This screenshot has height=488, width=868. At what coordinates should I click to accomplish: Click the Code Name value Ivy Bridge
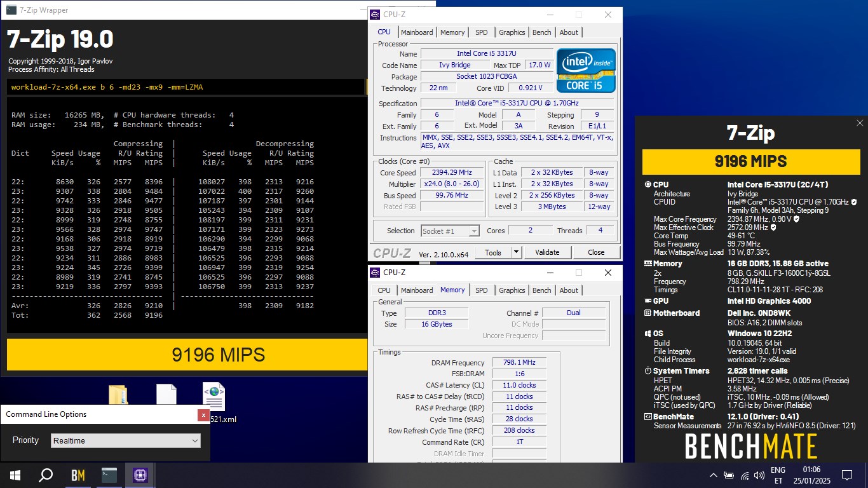coord(455,65)
